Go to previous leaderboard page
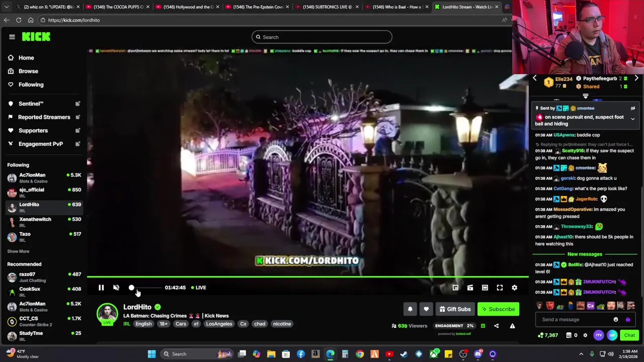The height and width of the screenshot is (362, 644). tap(535, 78)
